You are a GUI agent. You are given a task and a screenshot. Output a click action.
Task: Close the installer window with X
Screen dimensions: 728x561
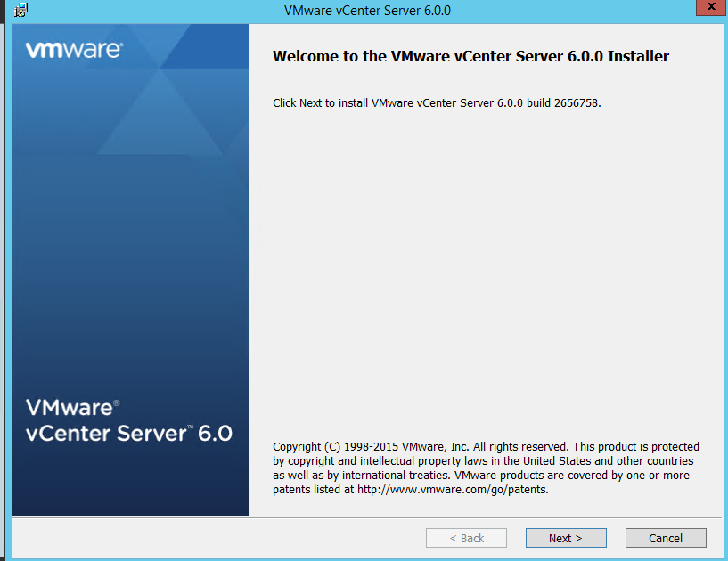coord(711,7)
